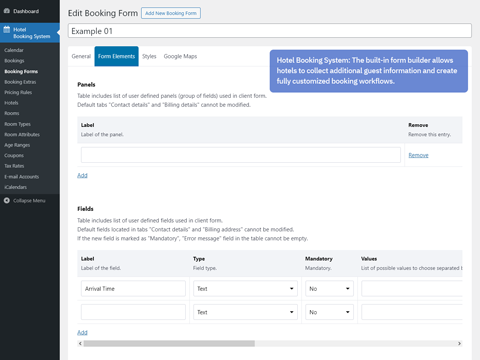Viewport: 480px width, 360px height.
Task: Open Booking Extras in the sidebar
Action: (20, 82)
